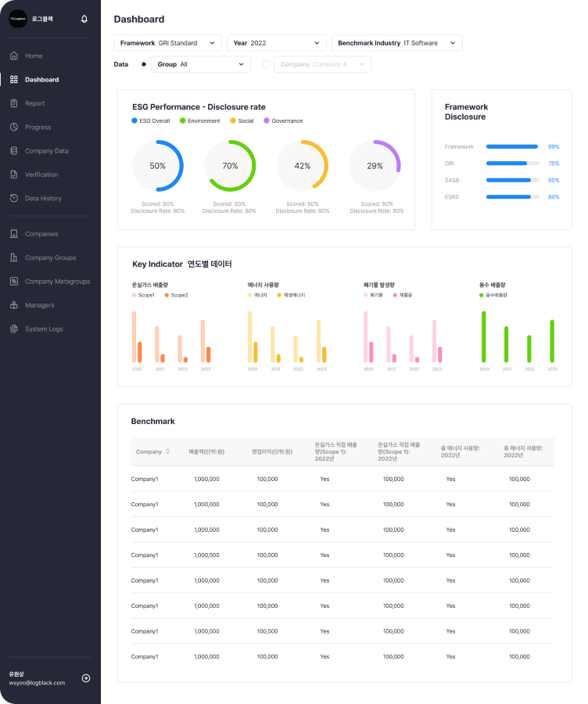
Task: Sort the table by the Company column arrows
Action: point(167,451)
